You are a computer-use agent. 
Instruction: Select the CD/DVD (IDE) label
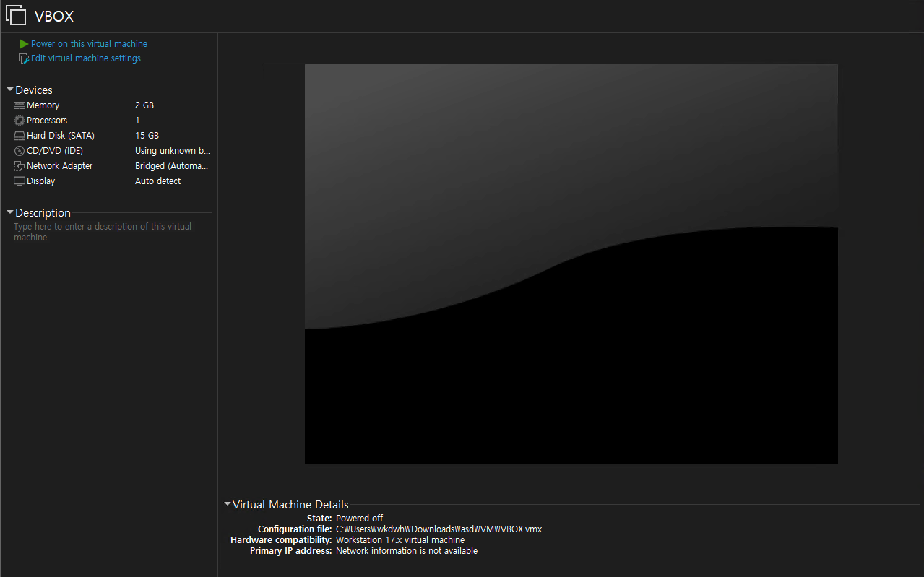pos(55,151)
